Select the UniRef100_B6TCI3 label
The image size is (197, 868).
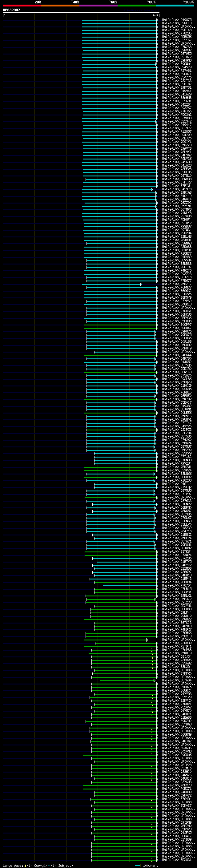pos(177,623)
